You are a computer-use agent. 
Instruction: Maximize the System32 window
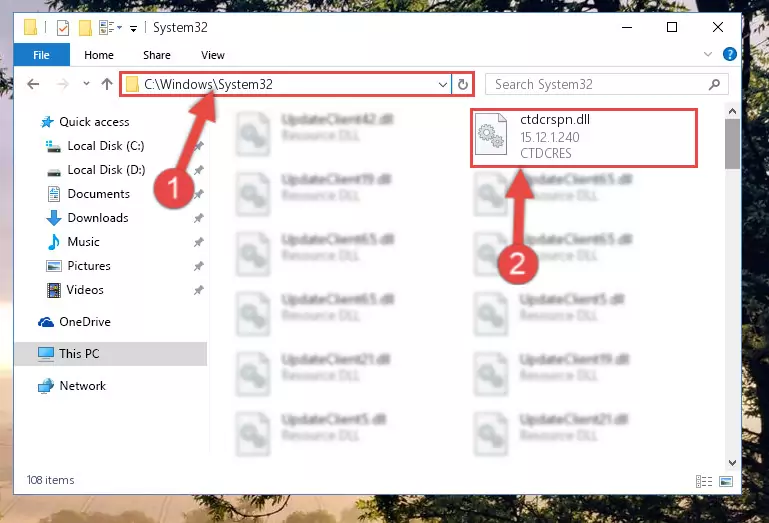672,27
